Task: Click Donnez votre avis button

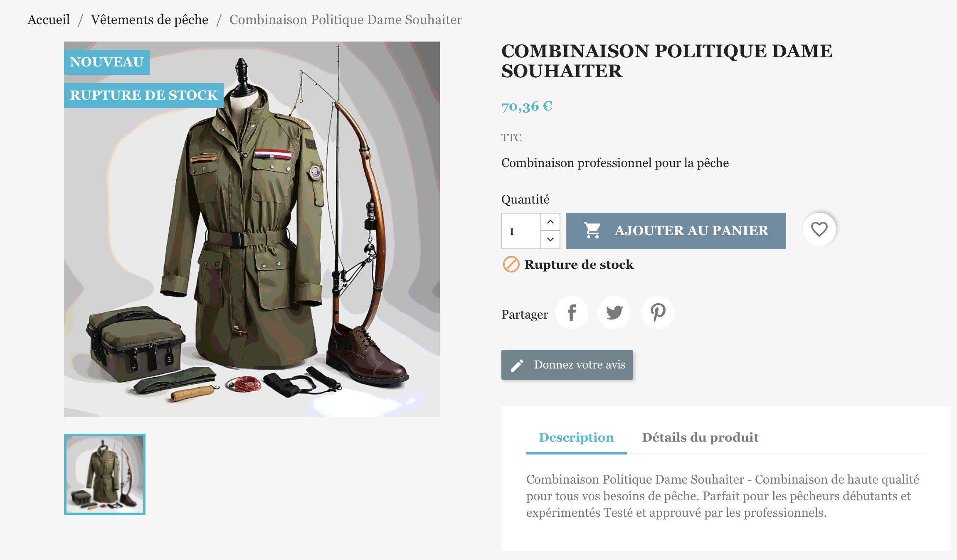Action: pyautogui.click(x=567, y=365)
